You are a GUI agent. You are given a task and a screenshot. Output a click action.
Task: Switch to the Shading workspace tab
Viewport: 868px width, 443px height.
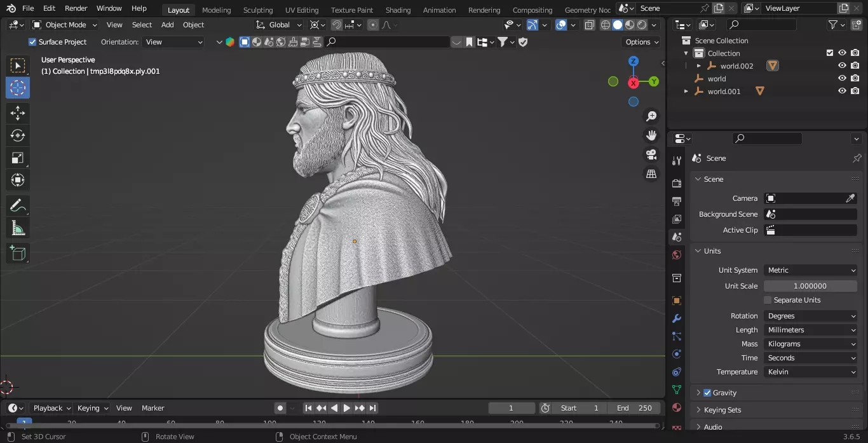(x=398, y=10)
